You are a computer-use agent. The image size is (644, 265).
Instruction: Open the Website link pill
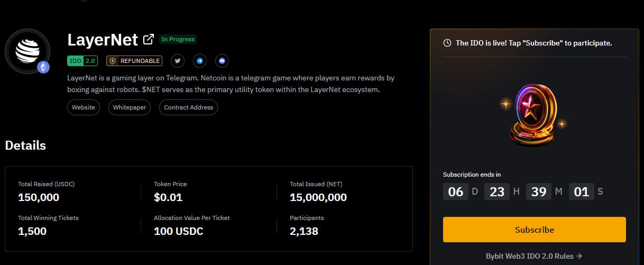pos(83,107)
